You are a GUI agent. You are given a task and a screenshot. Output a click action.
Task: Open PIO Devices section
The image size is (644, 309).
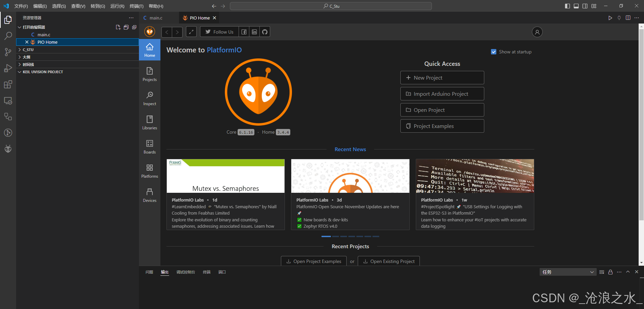click(150, 195)
